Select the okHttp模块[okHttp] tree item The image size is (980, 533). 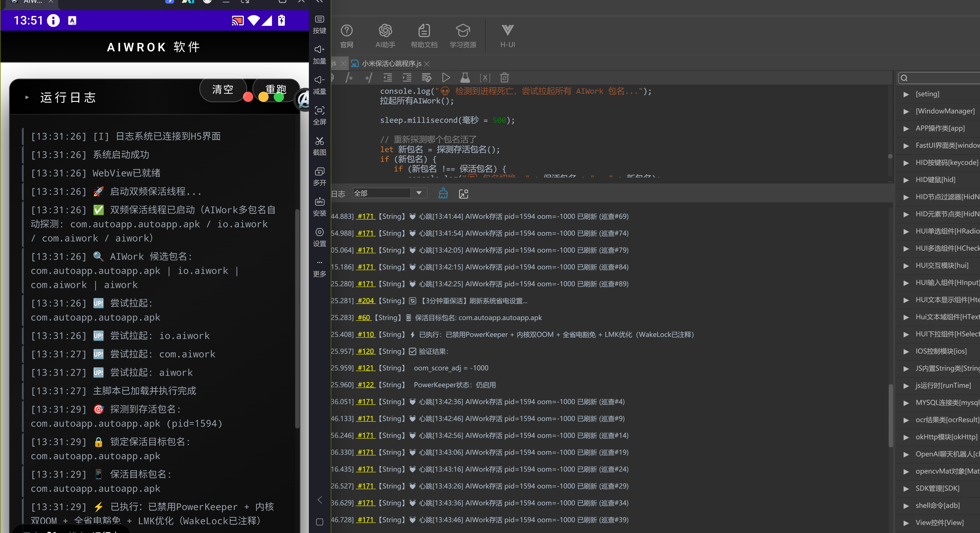pyautogui.click(x=946, y=437)
